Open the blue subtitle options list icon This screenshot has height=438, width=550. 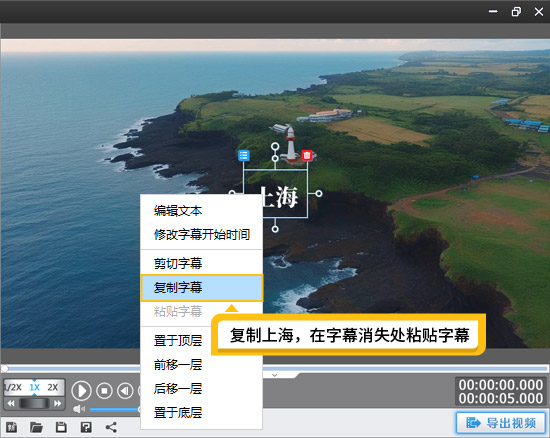pyautogui.click(x=243, y=155)
